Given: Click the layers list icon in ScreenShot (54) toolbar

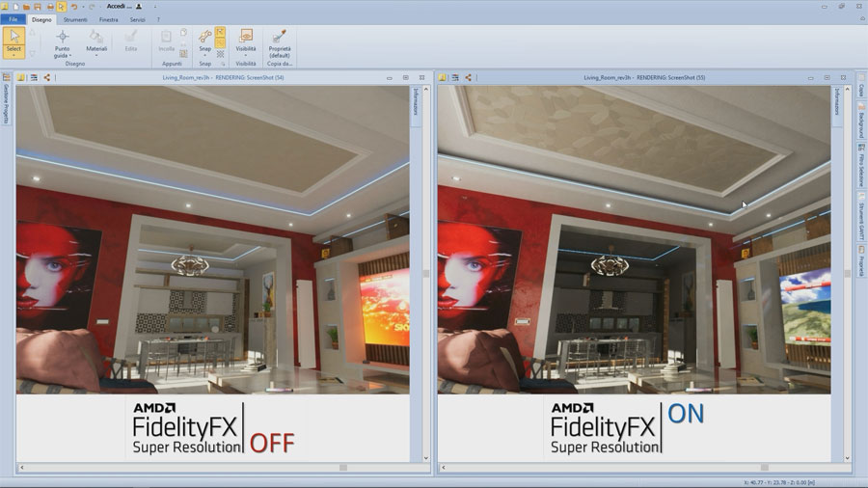Looking at the screenshot, I should point(34,77).
